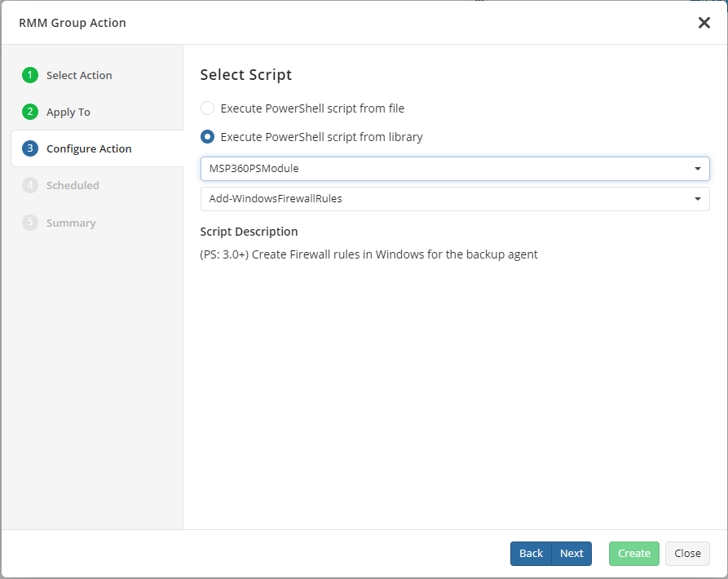The image size is (728, 579).
Task: Click the green Create button
Action: click(633, 554)
